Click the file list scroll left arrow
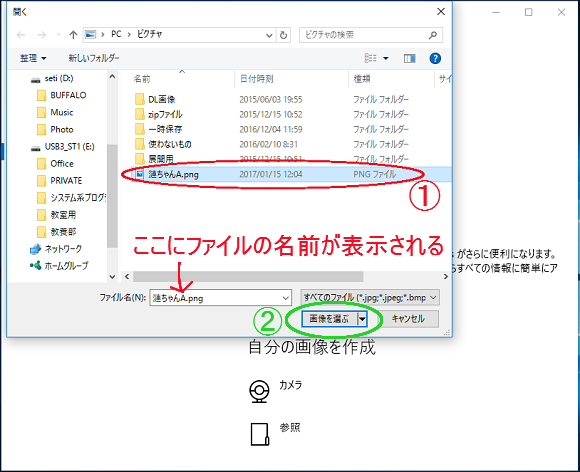This screenshot has width=580, height=472. 127,277
